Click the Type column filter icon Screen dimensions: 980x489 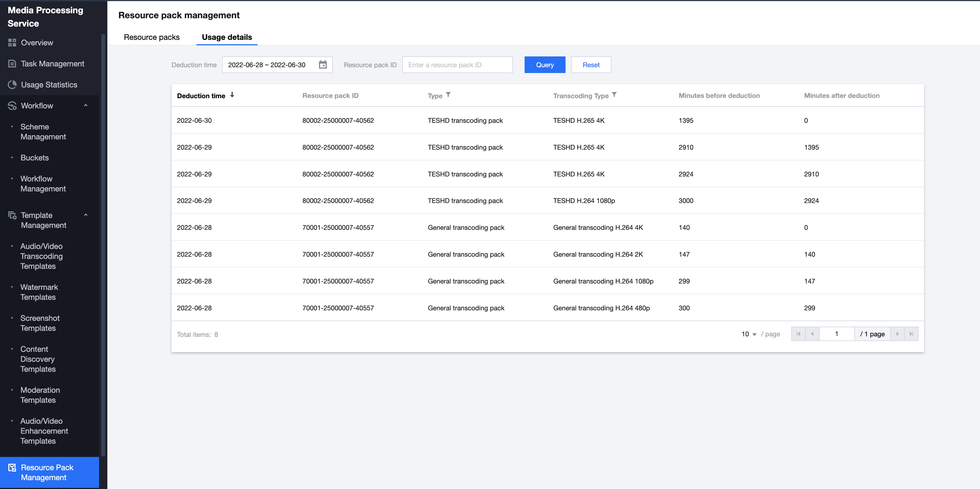(x=448, y=95)
